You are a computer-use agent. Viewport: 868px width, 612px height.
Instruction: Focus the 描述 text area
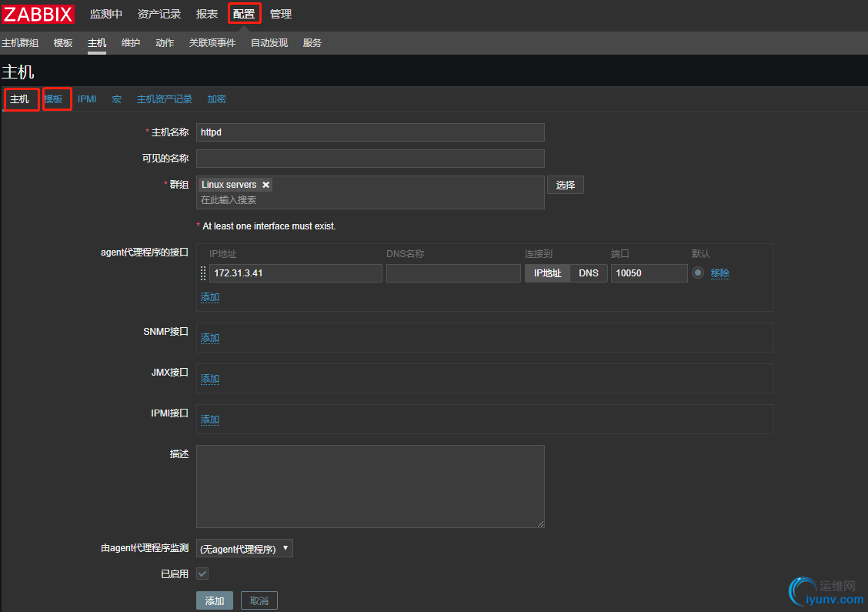tap(370, 486)
